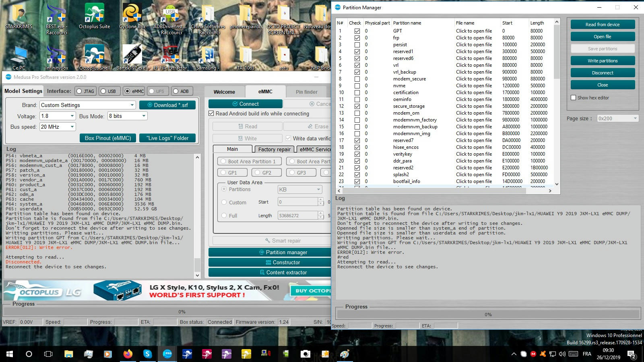The width and height of the screenshot is (644, 362).
Task: Switch to the Welcome tab
Action: 224,92
